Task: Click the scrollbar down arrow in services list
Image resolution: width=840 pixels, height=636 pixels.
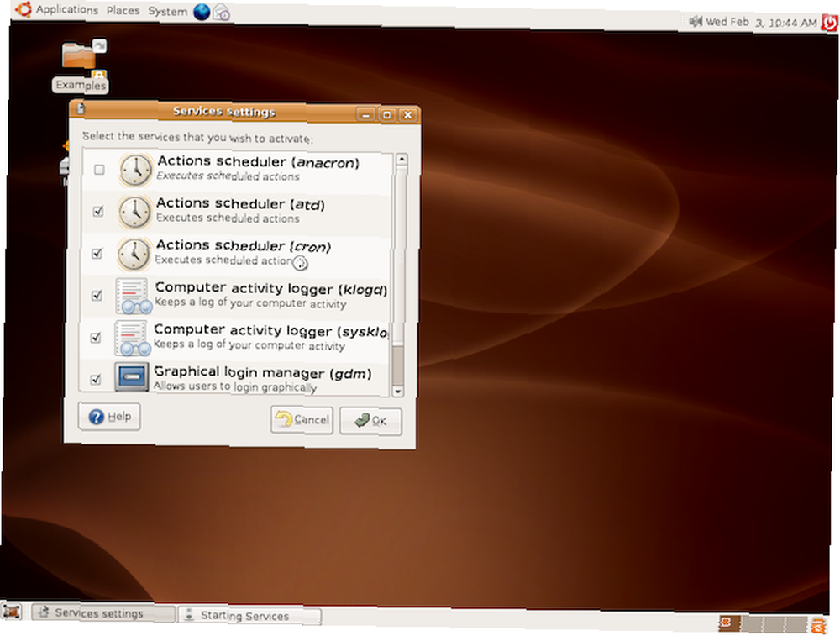Action: (397, 392)
